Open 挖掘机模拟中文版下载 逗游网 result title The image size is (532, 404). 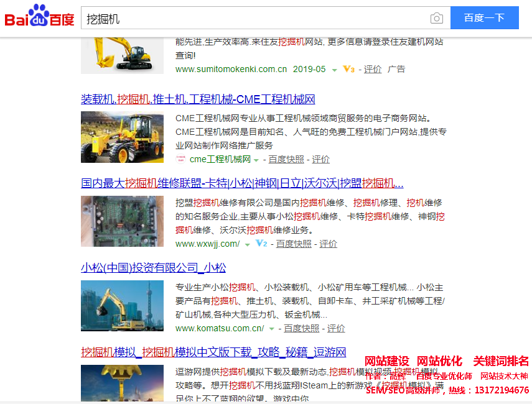point(213,352)
